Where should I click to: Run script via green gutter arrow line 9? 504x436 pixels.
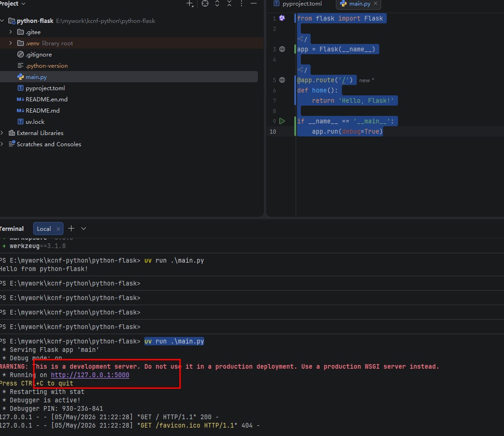pos(282,121)
